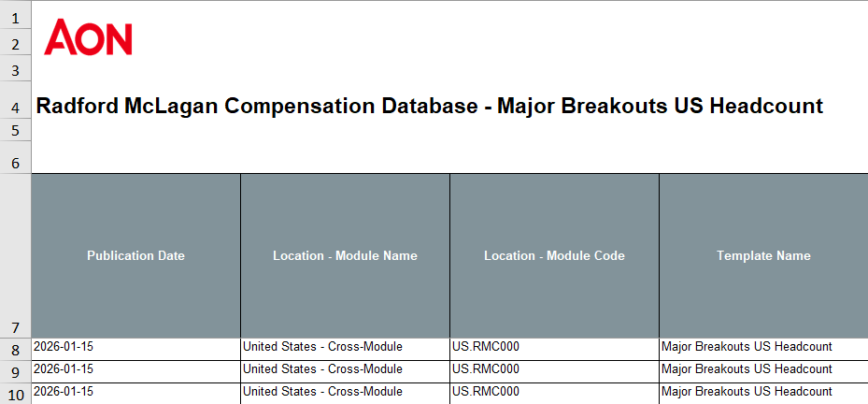The height and width of the screenshot is (404, 868).
Task: Click the US.RMC000 cell in row 10
Action: coord(554,392)
